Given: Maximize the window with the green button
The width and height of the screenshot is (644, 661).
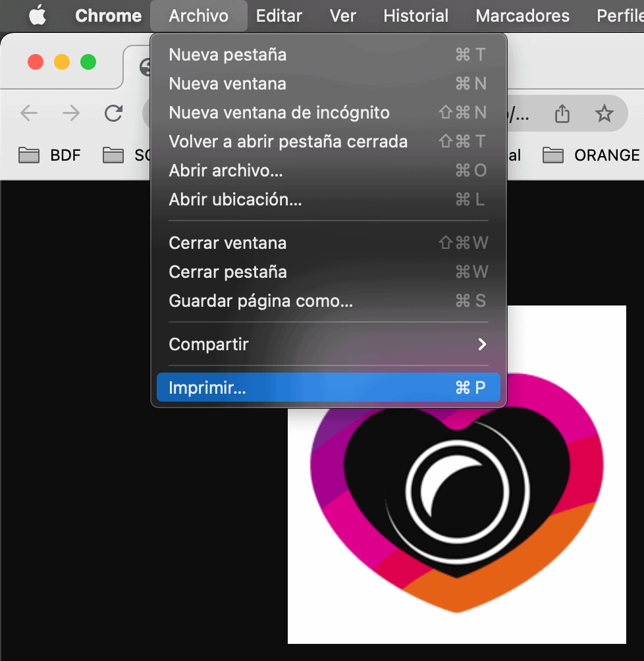Looking at the screenshot, I should [88, 62].
